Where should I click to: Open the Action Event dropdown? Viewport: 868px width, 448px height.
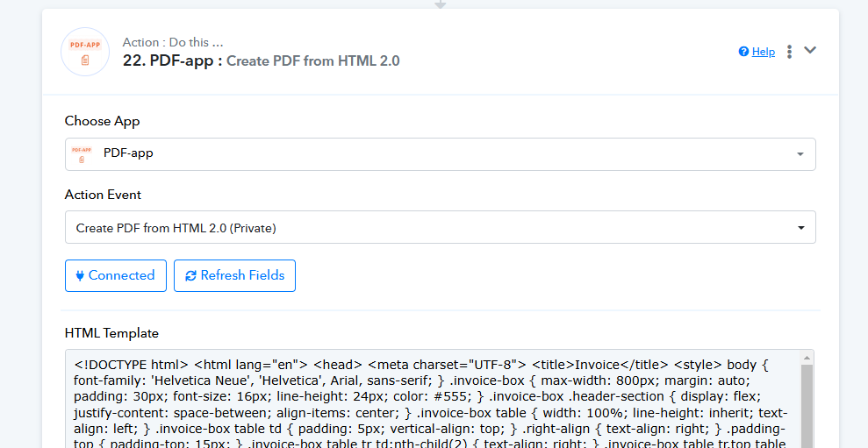coord(440,227)
